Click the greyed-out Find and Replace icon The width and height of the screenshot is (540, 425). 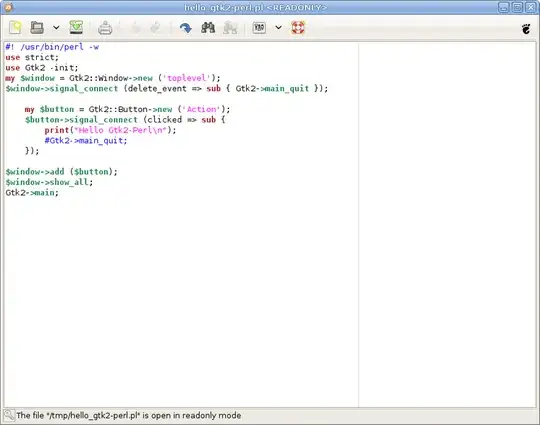pyautogui.click(x=230, y=28)
